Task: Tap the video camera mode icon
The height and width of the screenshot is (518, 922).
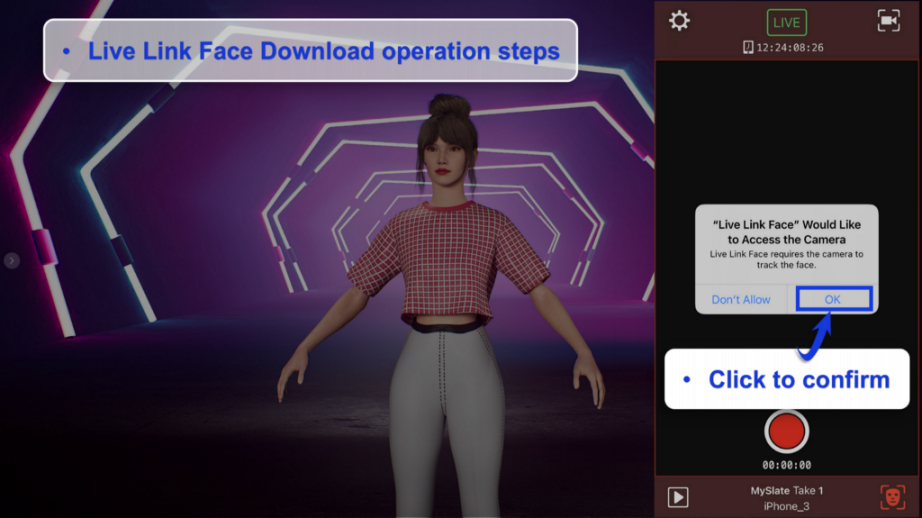Action: (x=888, y=21)
